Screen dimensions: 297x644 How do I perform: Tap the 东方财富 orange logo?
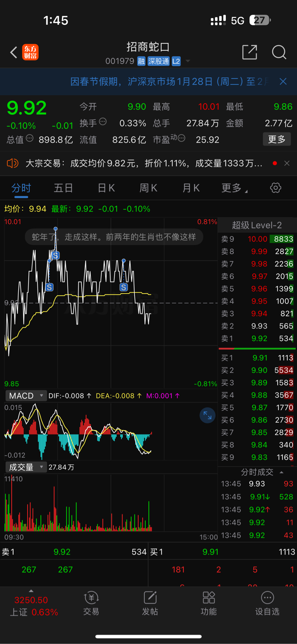coord(31,52)
